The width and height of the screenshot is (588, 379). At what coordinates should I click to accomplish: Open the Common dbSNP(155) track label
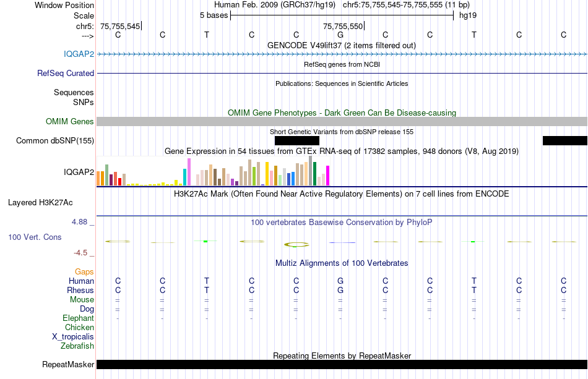54,140
